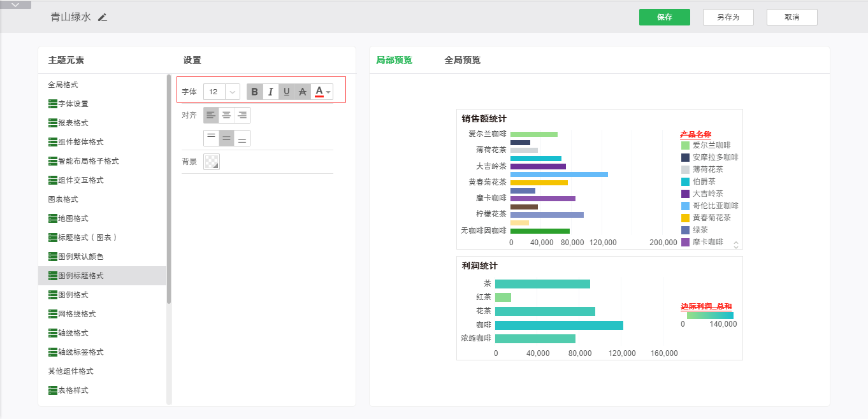Toggle strikethrough formatting
This screenshot has height=419, width=868.
pyautogui.click(x=303, y=92)
